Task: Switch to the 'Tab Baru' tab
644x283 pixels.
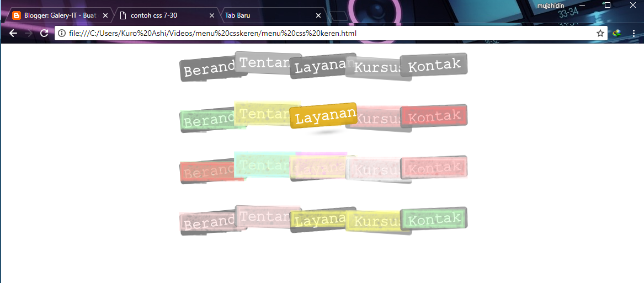Action: click(265, 15)
